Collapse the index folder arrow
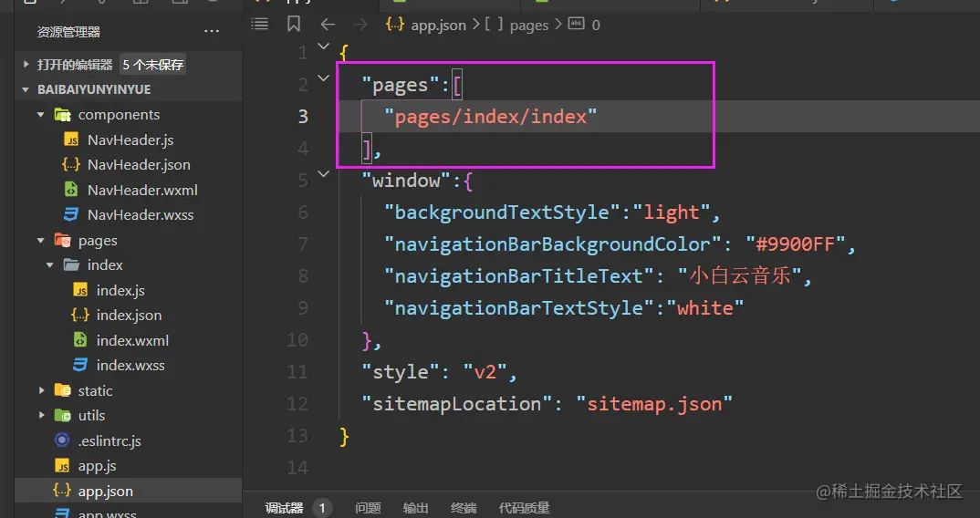This screenshot has height=518, width=980. point(50,265)
